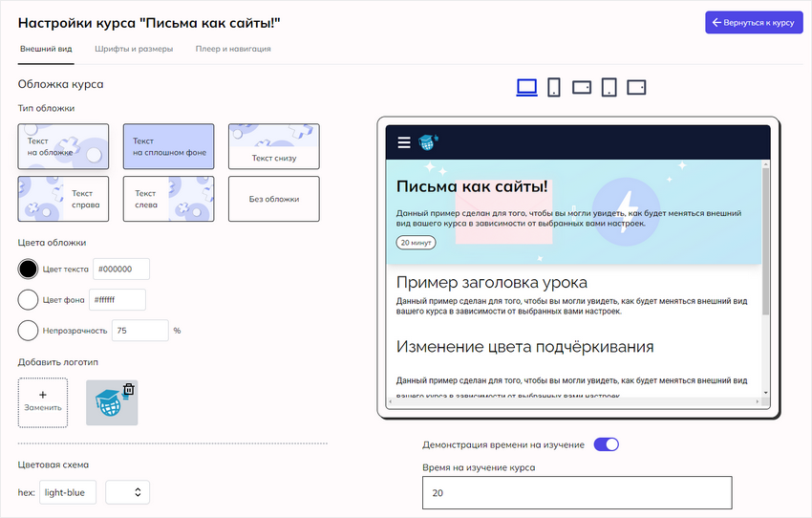Click the preview scroll up arrow

[x=766, y=163]
